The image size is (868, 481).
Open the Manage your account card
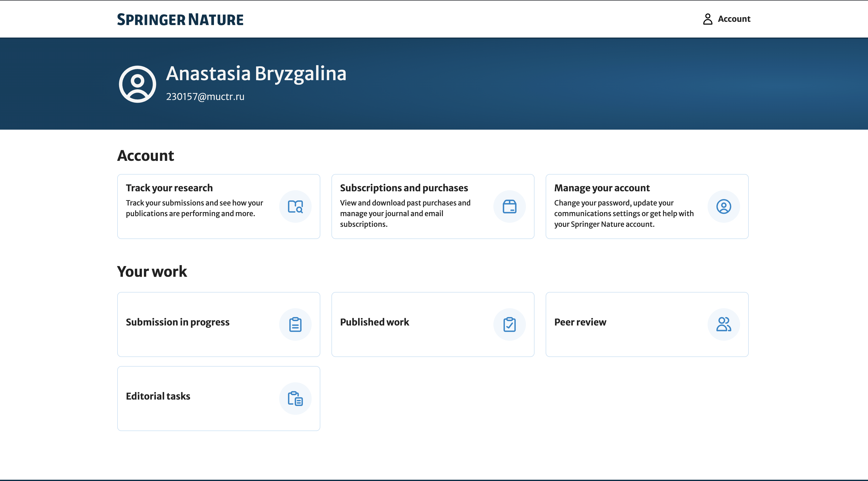click(x=647, y=206)
